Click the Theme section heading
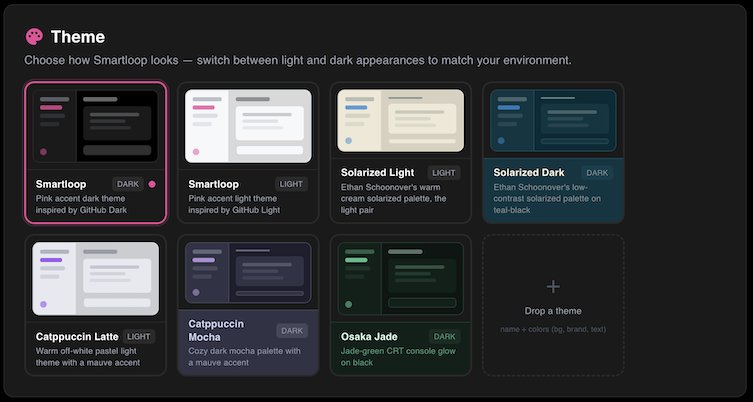753x402 pixels. click(78, 37)
